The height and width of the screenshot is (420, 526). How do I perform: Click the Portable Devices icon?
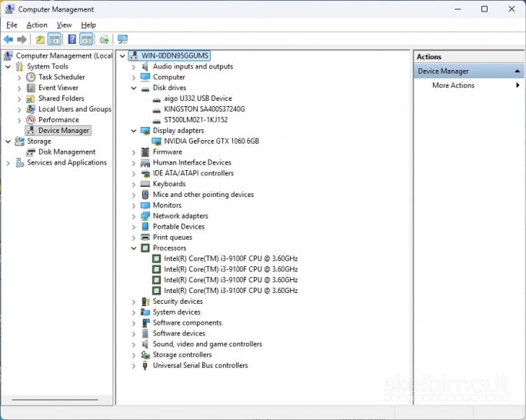point(145,227)
